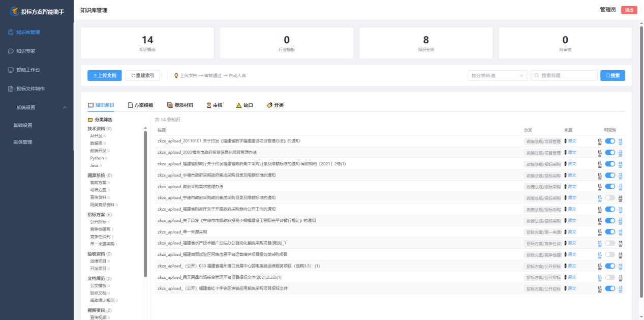Image resolution: width=644 pixels, height=320 pixels.
Task: Turn on visibility for 福建自贸试验区 row
Action: 610,254
